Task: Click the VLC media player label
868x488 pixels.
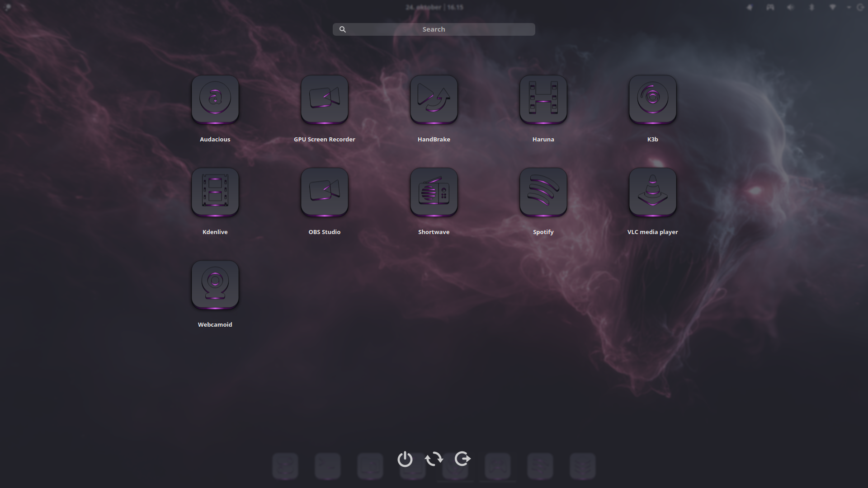Action: coord(652,232)
